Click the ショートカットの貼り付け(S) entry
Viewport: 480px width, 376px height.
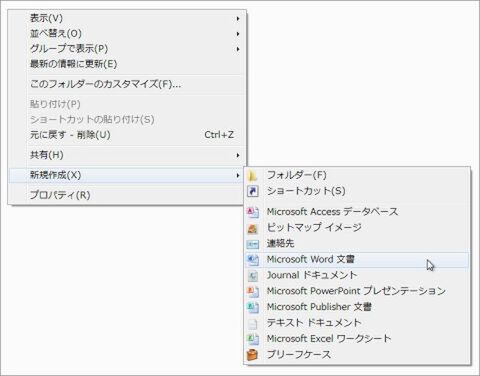coord(127,120)
